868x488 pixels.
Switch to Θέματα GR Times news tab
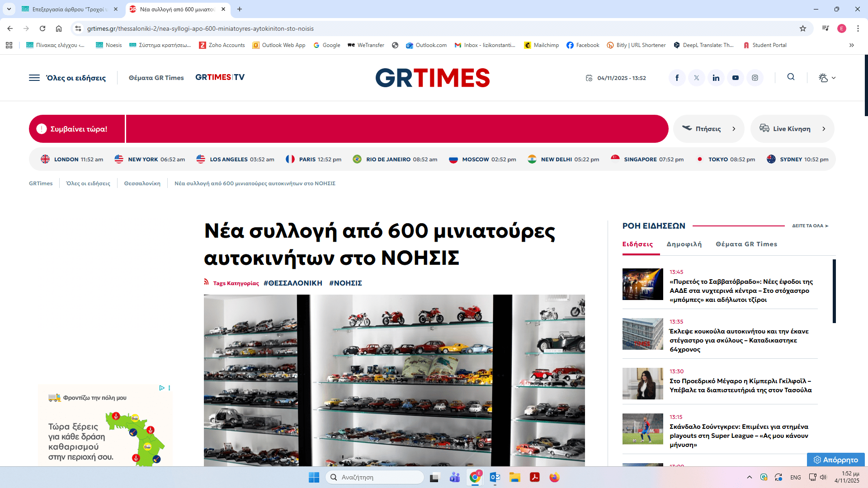[746, 244]
